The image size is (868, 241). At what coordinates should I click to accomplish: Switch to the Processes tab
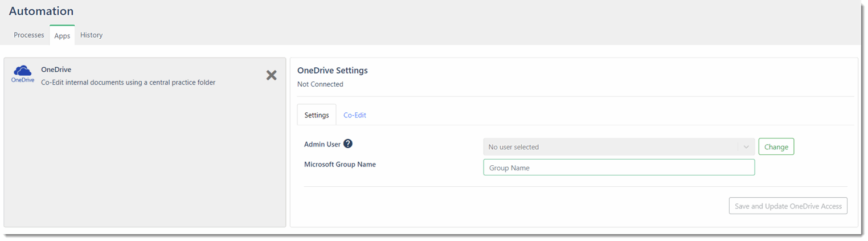coord(29,35)
